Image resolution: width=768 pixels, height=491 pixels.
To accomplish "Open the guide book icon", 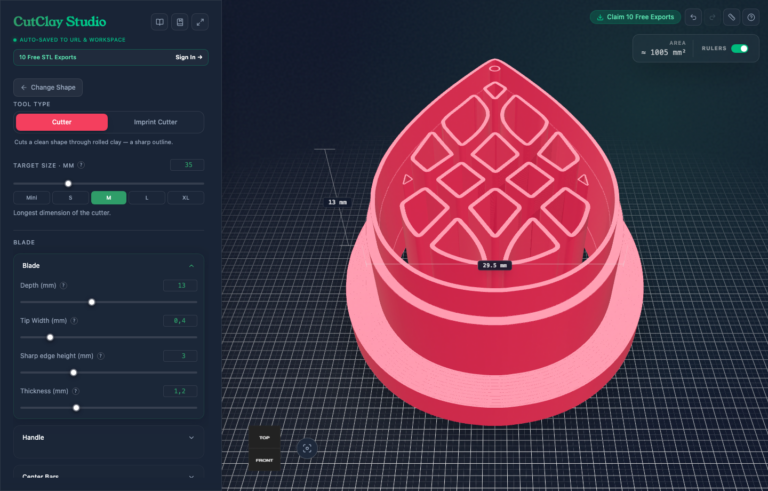I will pos(160,22).
